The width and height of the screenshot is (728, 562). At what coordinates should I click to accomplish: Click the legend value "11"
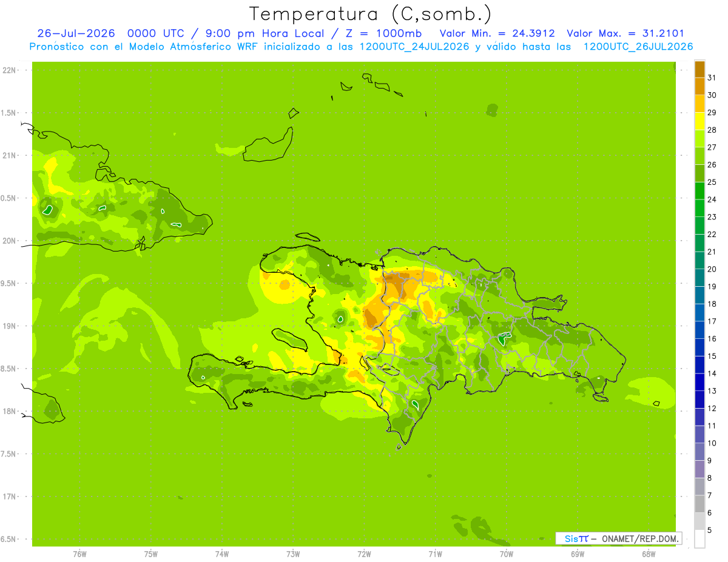point(712,426)
